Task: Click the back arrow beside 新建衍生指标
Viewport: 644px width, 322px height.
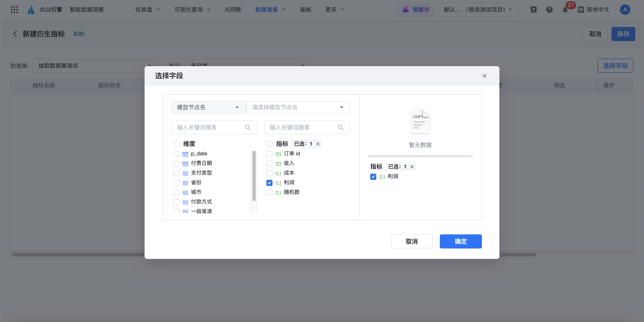Action: tap(15, 34)
